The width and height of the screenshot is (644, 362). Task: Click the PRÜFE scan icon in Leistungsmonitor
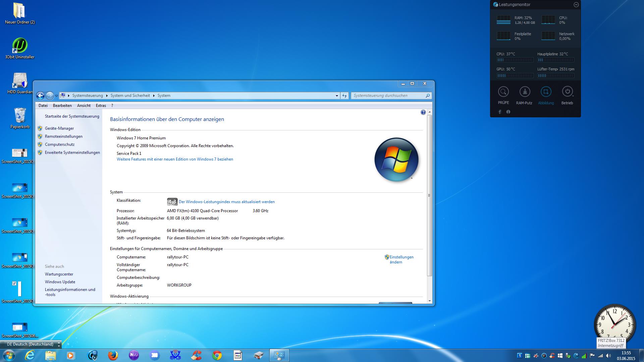coord(503,92)
